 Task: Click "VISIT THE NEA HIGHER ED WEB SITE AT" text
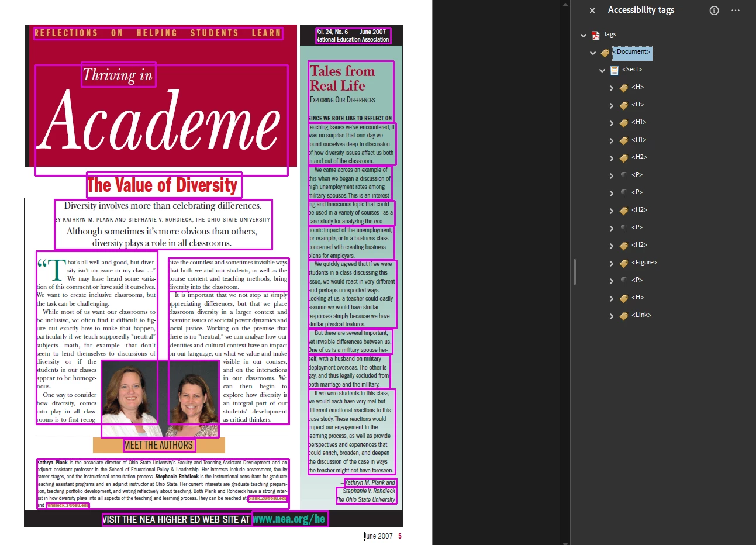tap(177, 519)
